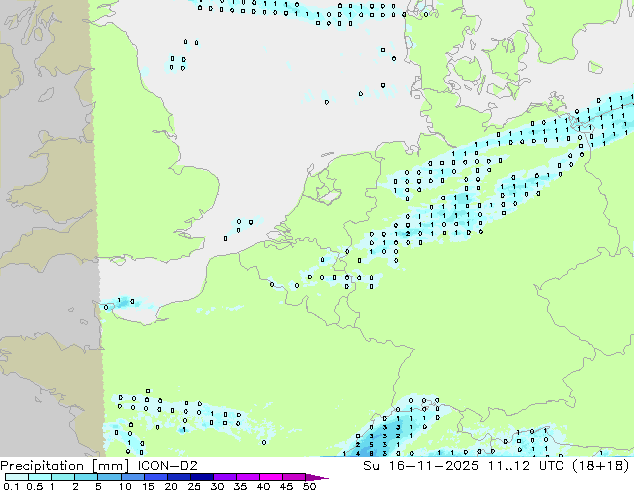
Task: Click the 'Precipitation [mm]' title text
Action: click(x=65, y=466)
